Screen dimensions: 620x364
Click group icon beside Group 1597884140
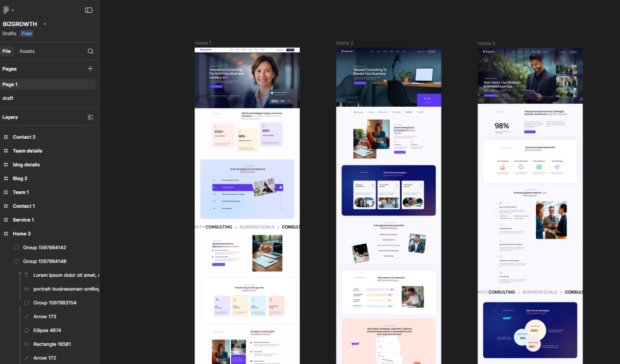click(16, 261)
